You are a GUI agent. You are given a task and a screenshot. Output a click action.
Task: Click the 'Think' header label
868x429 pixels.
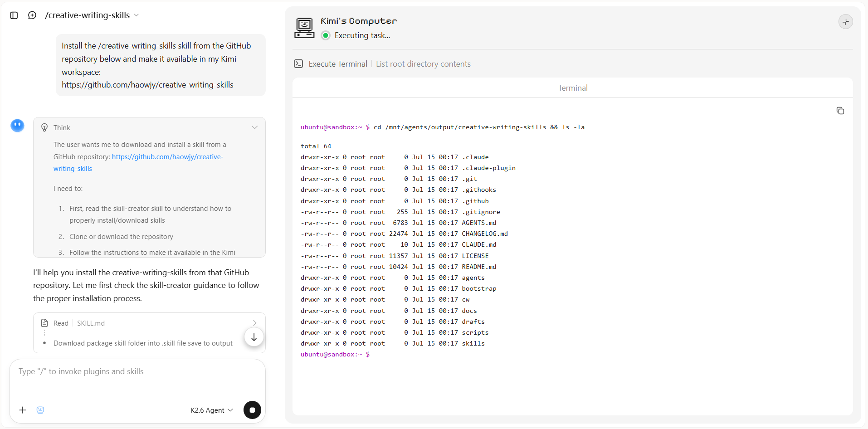click(62, 128)
